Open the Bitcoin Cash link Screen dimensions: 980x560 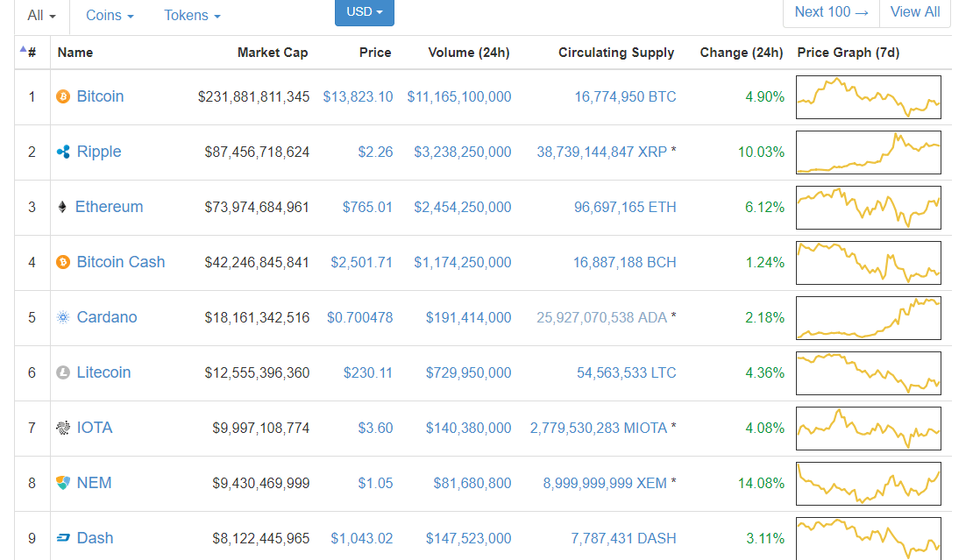tap(121, 262)
